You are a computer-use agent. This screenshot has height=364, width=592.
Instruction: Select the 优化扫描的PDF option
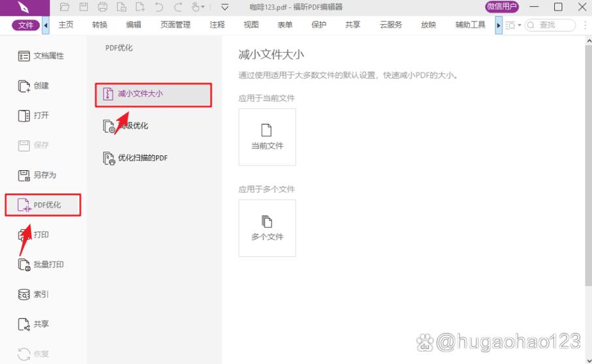tap(135, 158)
